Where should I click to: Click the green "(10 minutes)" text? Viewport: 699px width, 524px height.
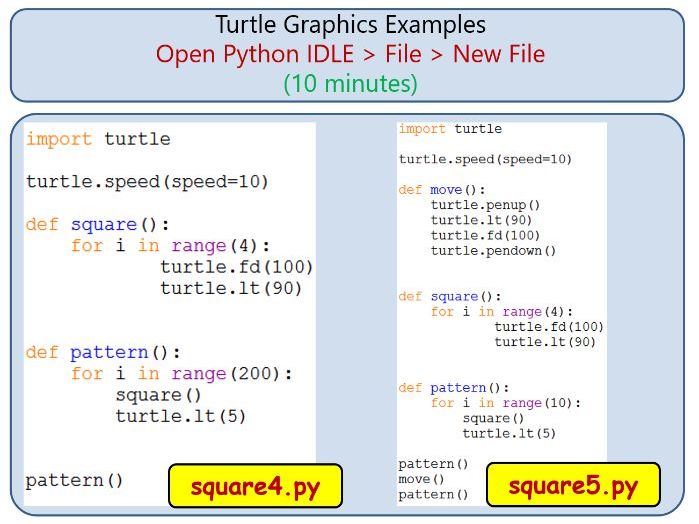350,83
